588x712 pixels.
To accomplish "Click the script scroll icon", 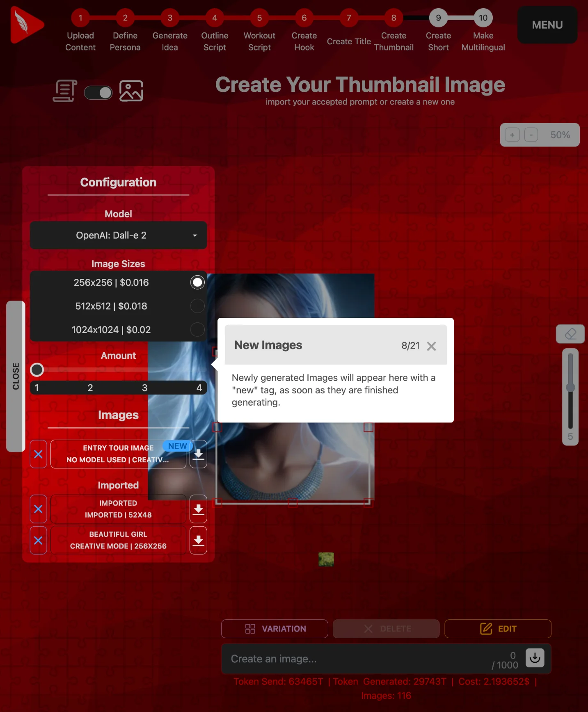I will tap(65, 91).
